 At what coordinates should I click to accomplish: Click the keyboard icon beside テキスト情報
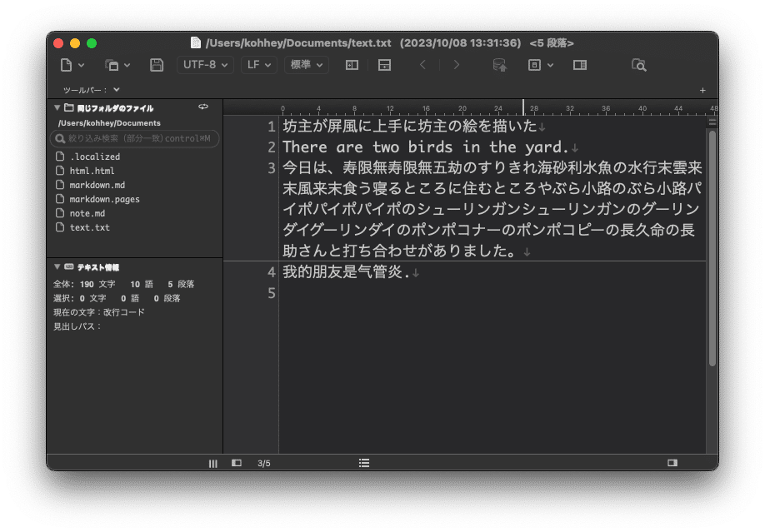(x=69, y=266)
